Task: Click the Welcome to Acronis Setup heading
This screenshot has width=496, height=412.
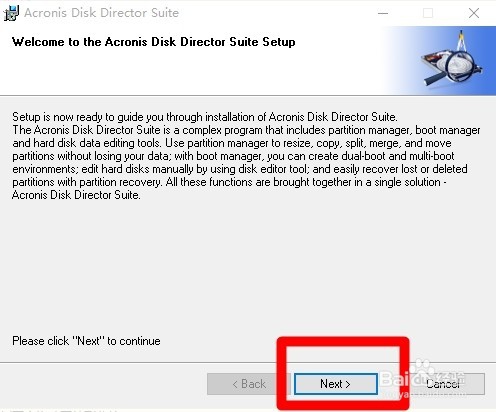Action: coord(154,42)
